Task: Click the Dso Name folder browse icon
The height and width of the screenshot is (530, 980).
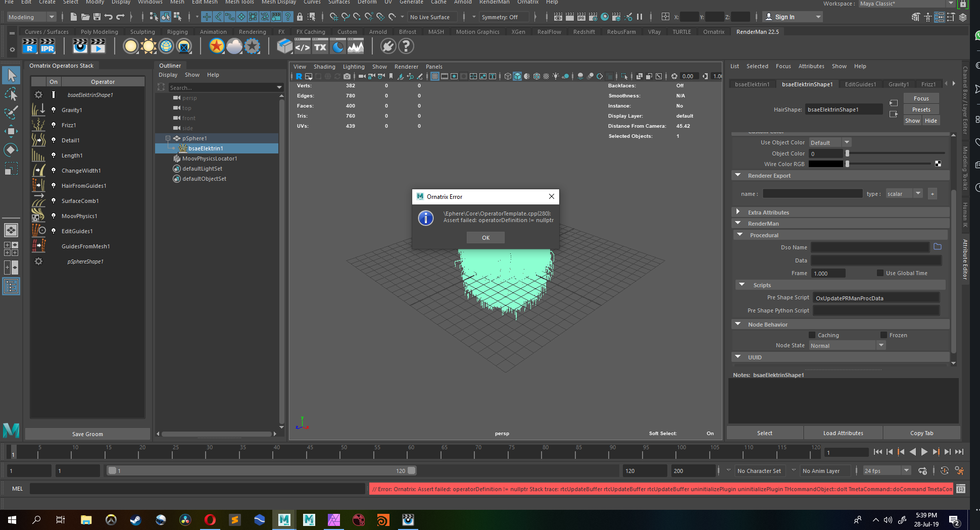Action: click(x=938, y=247)
